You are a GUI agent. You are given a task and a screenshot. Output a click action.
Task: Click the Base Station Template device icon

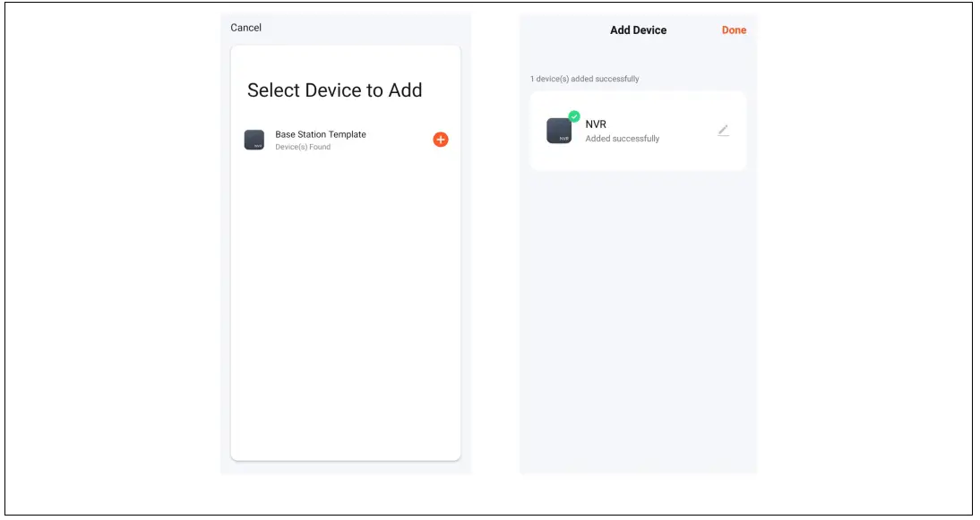point(254,140)
